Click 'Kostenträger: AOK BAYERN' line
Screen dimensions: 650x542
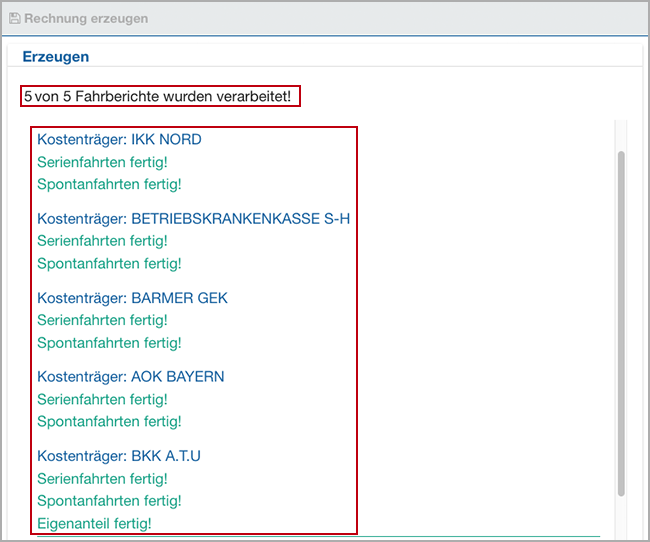pyautogui.click(x=131, y=377)
